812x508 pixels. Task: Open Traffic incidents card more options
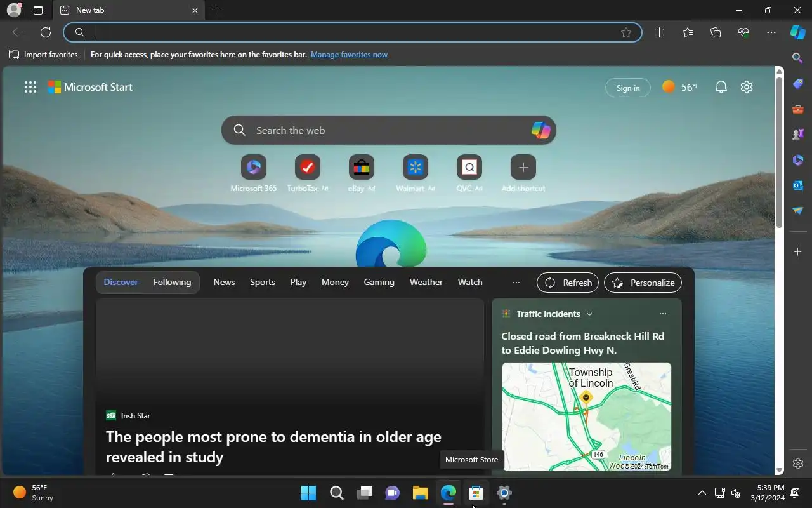pyautogui.click(x=663, y=314)
